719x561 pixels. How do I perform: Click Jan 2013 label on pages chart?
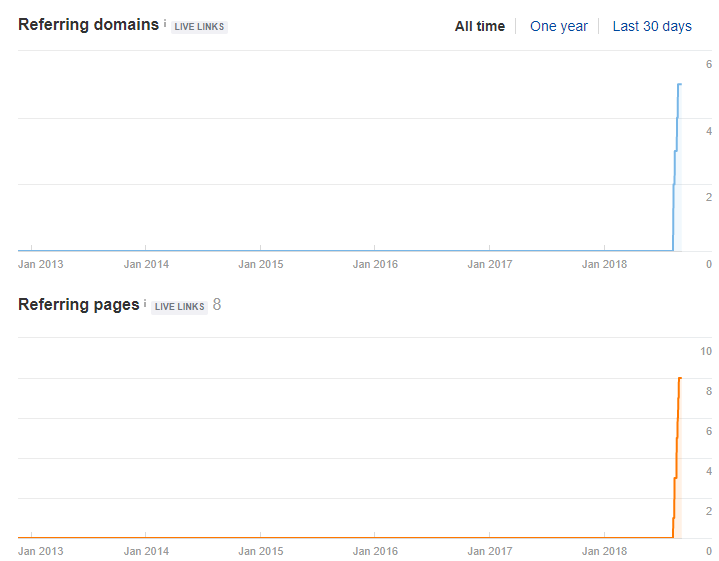point(40,551)
